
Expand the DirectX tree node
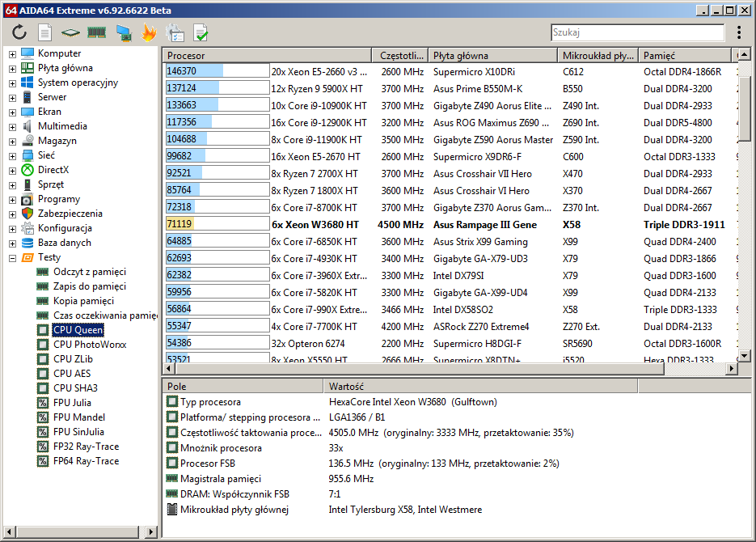click(13, 170)
